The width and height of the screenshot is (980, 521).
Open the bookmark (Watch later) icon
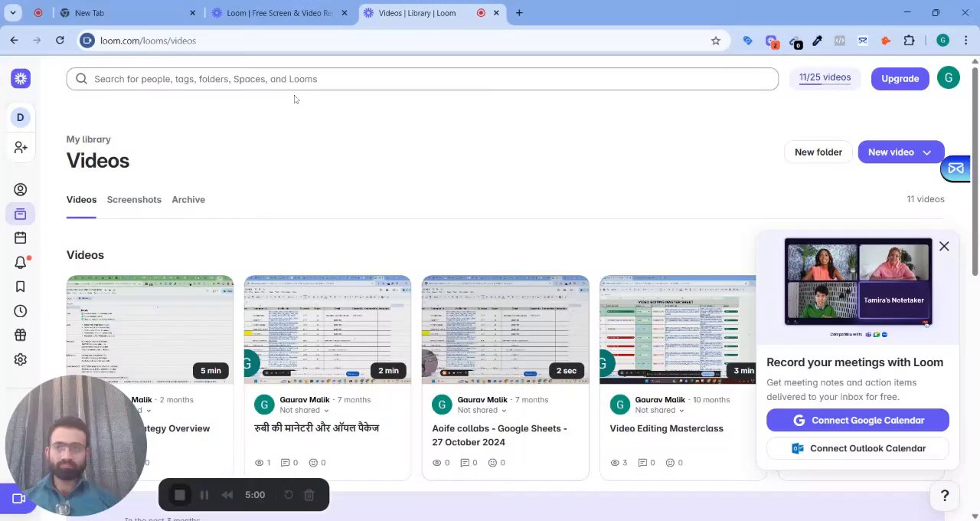(x=21, y=287)
